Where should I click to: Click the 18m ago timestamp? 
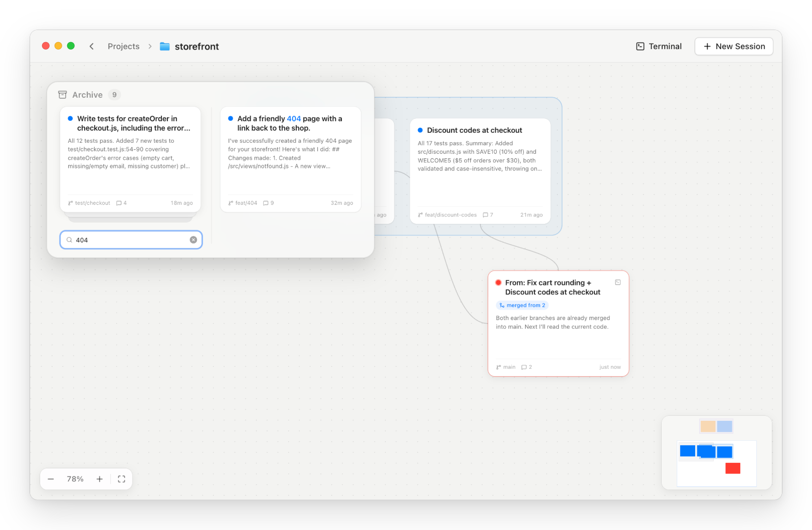(x=181, y=203)
